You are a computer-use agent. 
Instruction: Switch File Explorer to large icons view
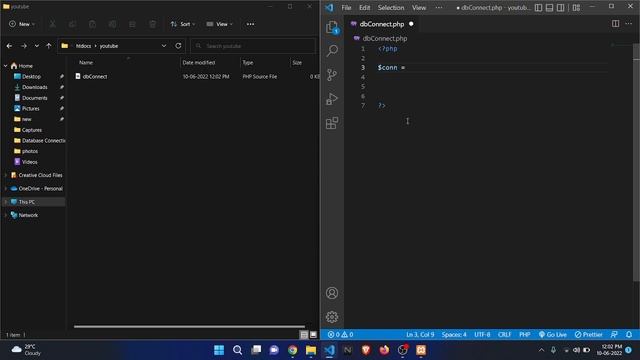point(313,335)
